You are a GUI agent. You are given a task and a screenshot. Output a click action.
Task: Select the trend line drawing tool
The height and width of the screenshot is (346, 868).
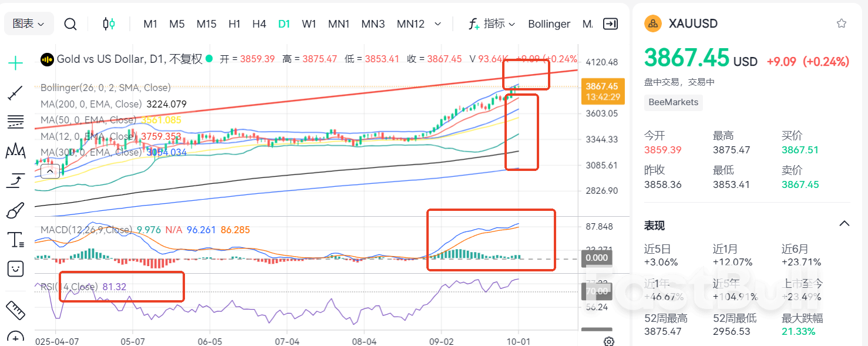[15, 92]
